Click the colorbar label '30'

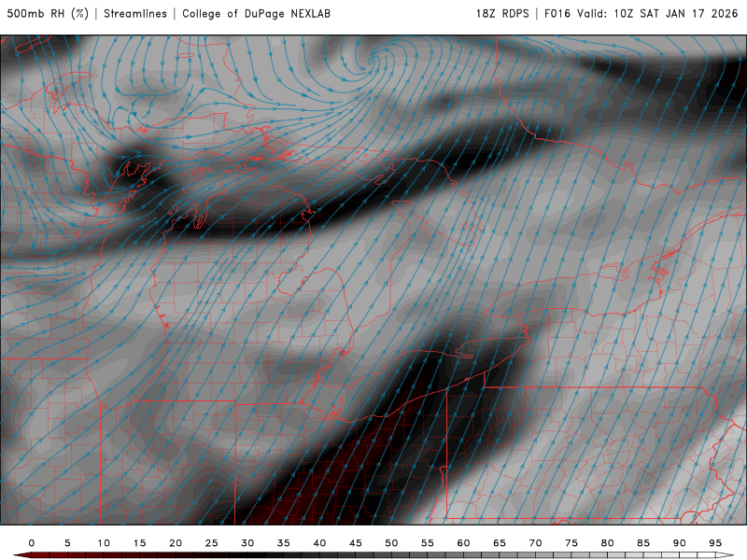click(247, 543)
